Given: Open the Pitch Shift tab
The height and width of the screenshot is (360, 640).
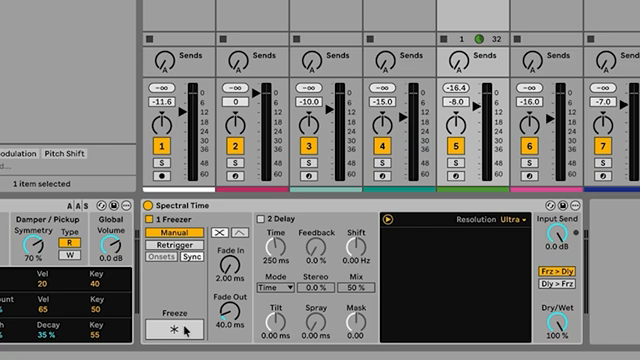Looking at the screenshot, I should [x=64, y=153].
